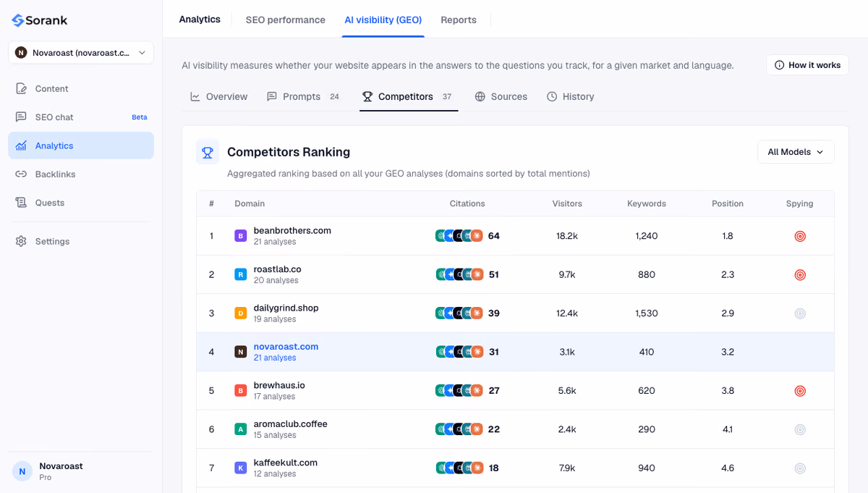Select the Competitors sub-tab
The height and width of the screenshot is (493, 868).
point(408,96)
